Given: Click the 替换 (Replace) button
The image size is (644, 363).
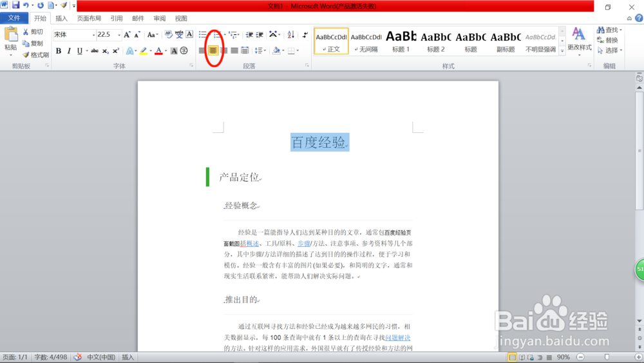Looking at the screenshot, I should pyautogui.click(x=608, y=40).
